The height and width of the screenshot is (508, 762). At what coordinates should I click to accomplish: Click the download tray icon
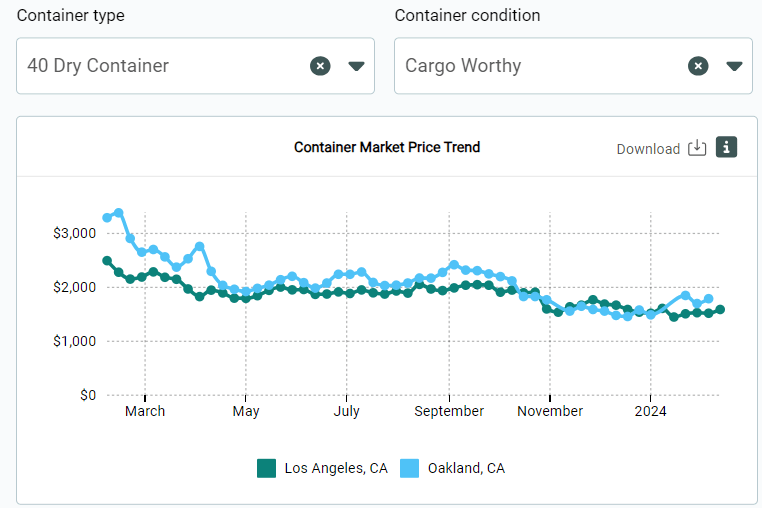click(697, 148)
